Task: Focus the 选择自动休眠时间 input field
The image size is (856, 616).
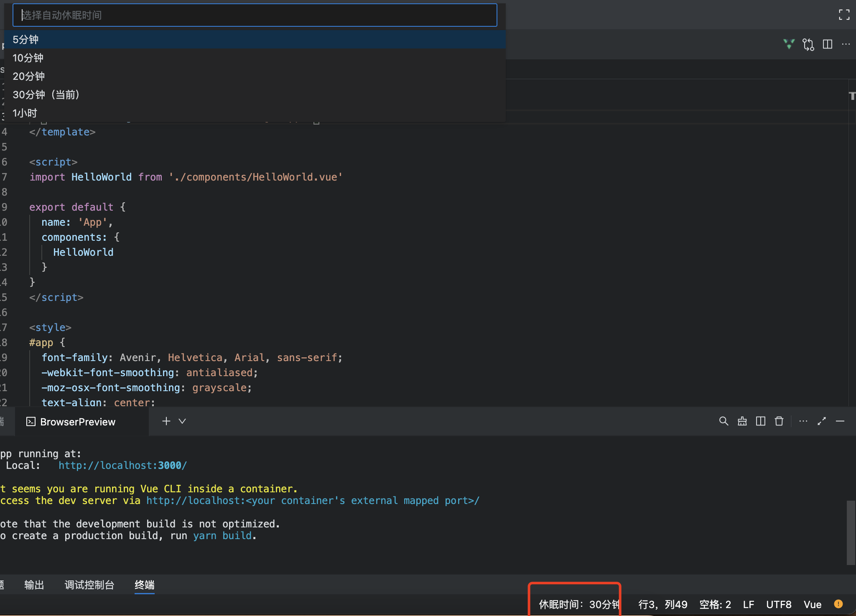Action: tap(255, 15)
